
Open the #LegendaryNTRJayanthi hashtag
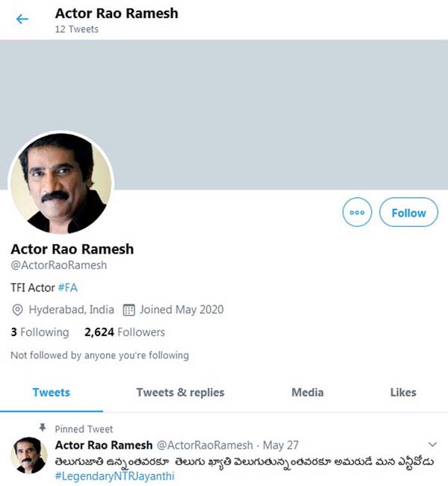pyautogui.click(x=114, y=476)
